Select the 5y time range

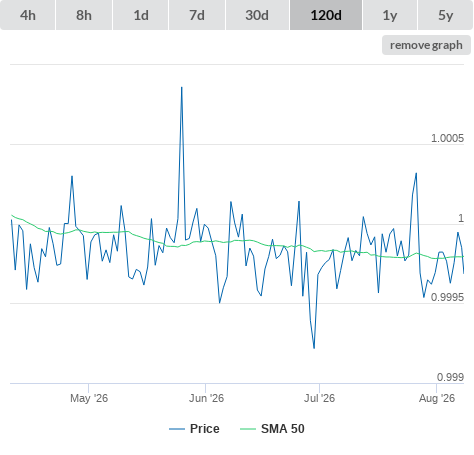[445, 15]
